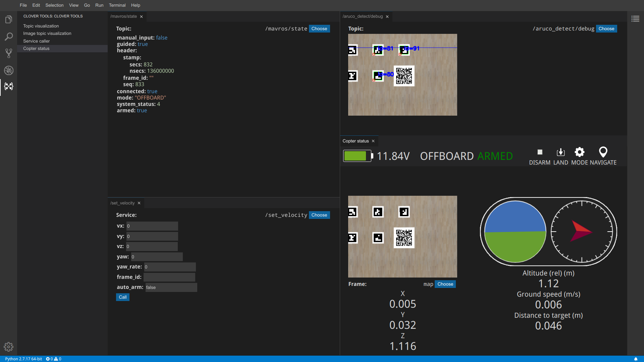
Task: Choose a different frame for map
Action: point(445,284)
